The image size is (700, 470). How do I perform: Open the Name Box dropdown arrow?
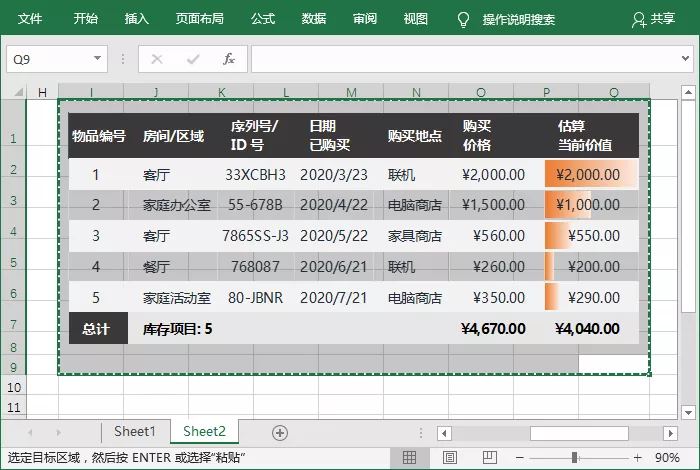(x=97, y=59)
